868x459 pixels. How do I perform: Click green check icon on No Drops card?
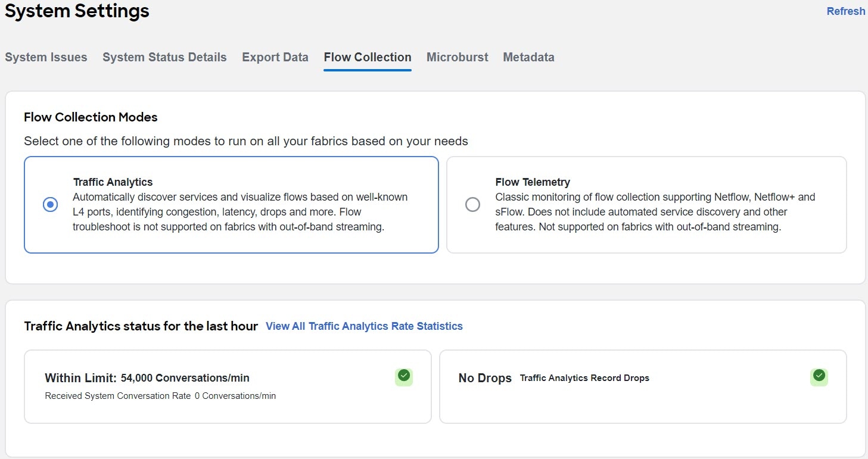point(819,376)
